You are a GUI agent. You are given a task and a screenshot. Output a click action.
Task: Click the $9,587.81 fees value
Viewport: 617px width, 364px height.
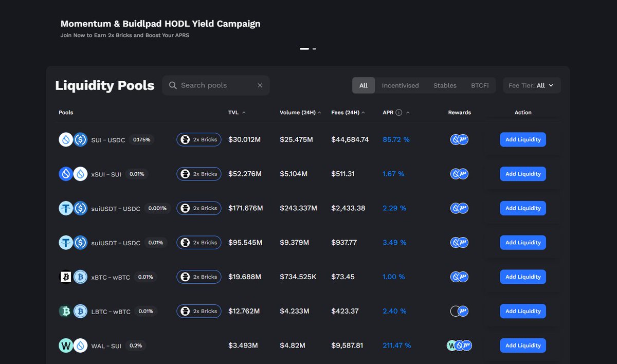click(347, 345)
